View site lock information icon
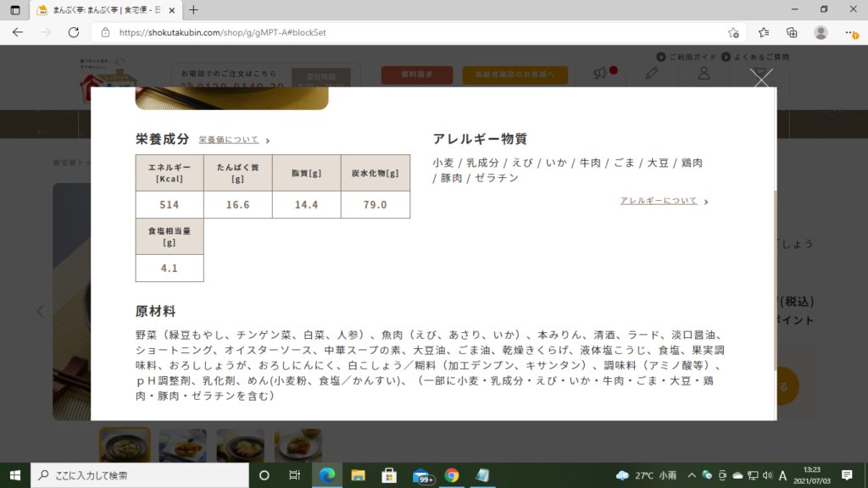 105,33
